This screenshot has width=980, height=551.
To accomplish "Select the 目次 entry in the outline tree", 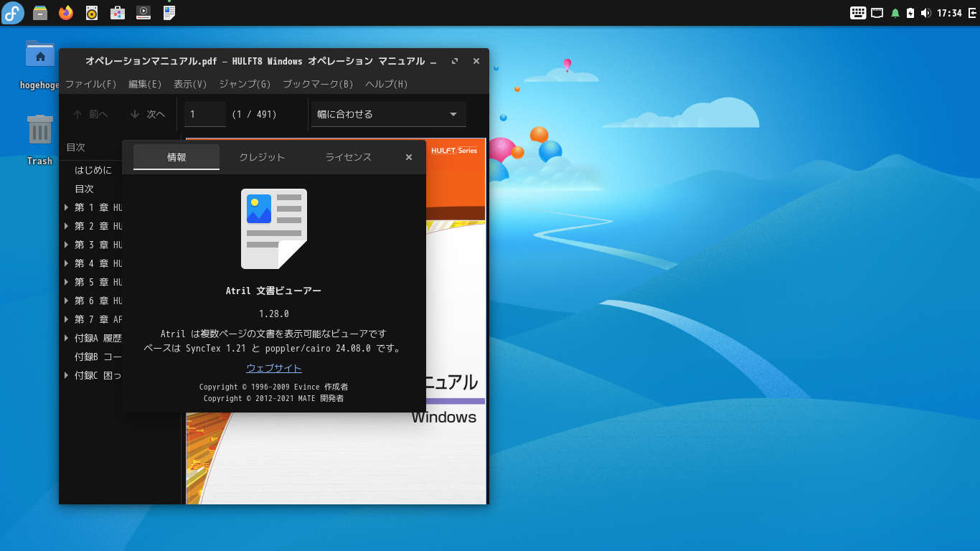I will [85, 189].
